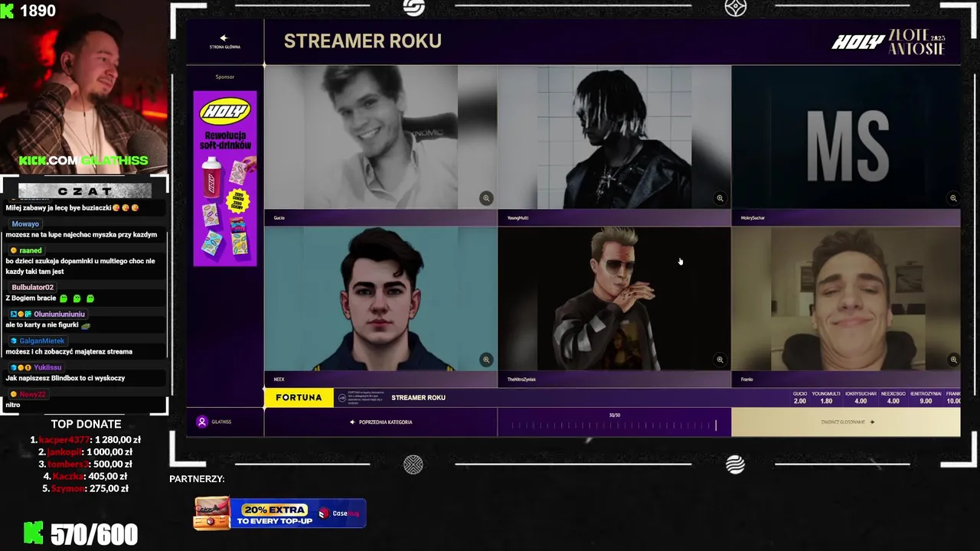
Task: Click the 1 000,00 zł second-place donor row
Action: pyautogui.click(x=85, y=452)
